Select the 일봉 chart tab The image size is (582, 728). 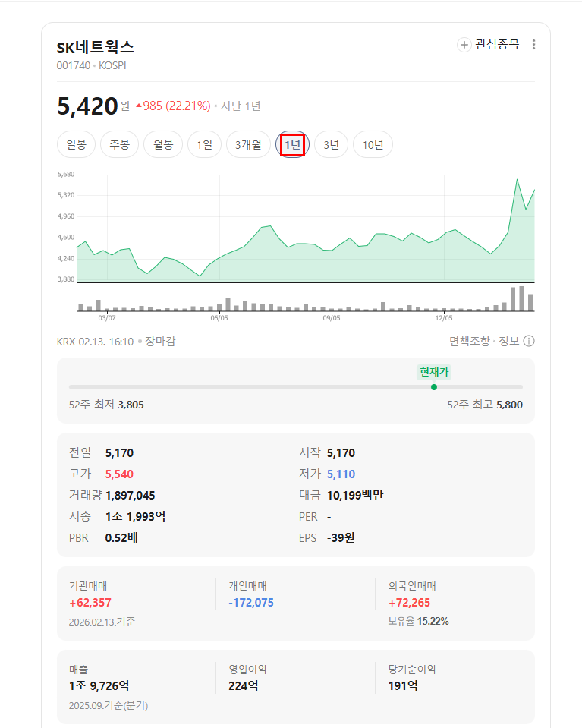(76, 145)
